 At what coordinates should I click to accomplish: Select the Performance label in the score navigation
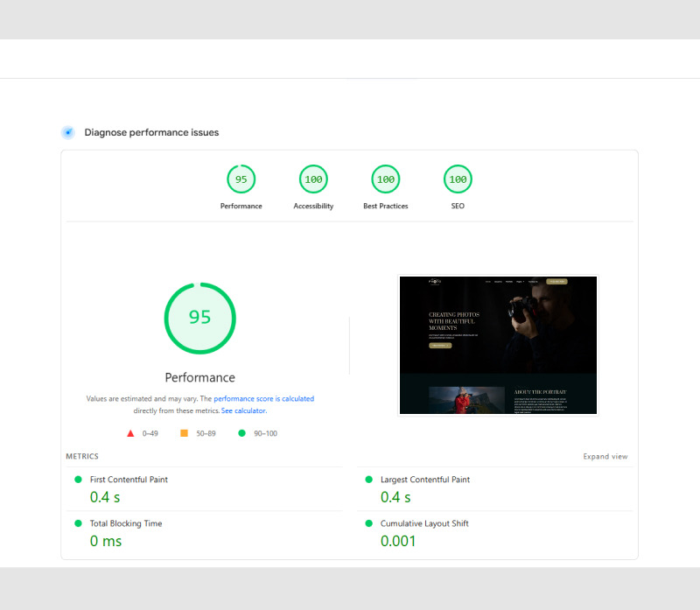(241, 206)
